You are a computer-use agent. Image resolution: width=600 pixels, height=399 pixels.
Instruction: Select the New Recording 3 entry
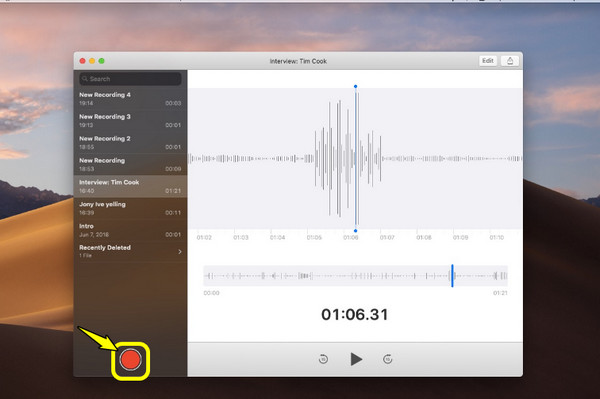coord(130,121)
